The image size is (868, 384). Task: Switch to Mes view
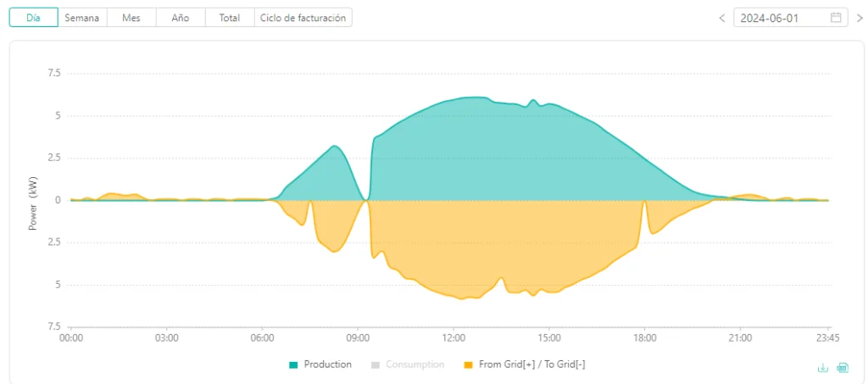tap(131, 18)
